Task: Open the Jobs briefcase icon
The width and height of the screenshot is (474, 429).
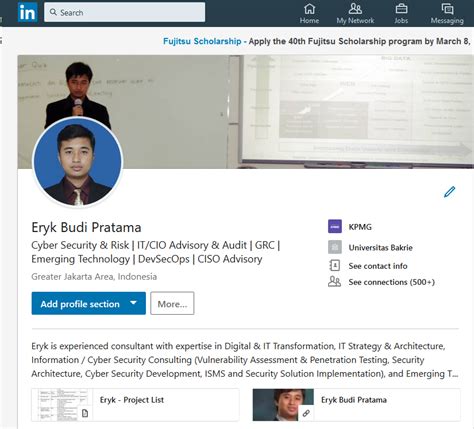Action: click(x=401, y=9)
